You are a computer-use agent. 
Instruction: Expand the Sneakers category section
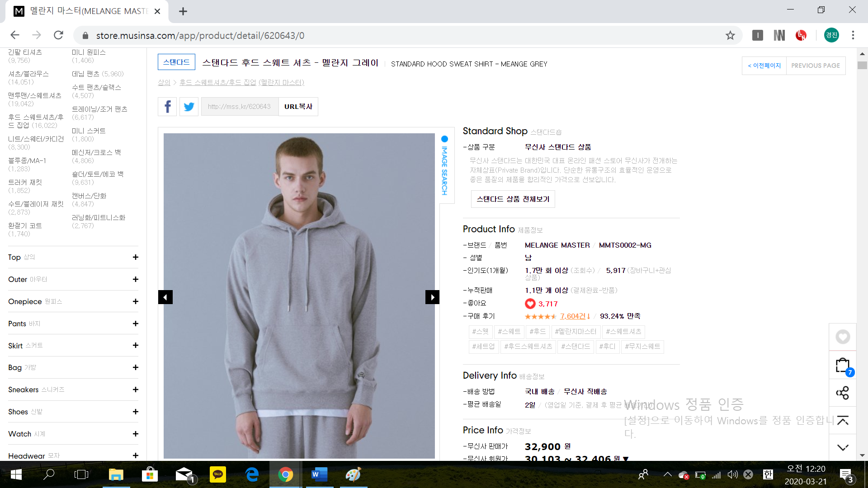(x=135, y=389)
